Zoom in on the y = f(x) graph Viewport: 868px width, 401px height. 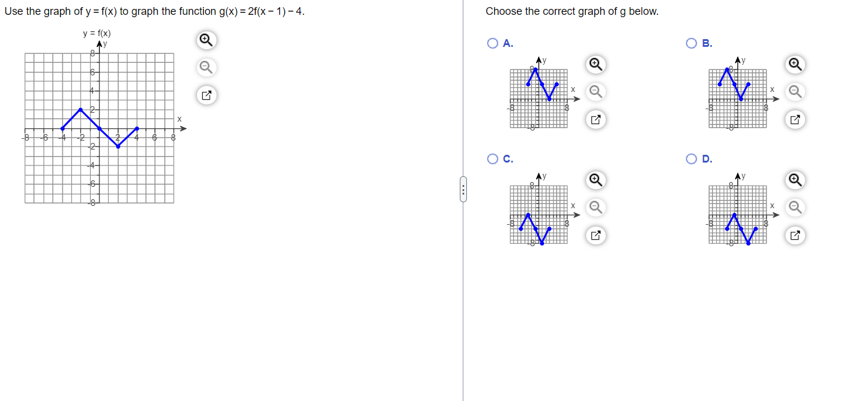[206, 40]
